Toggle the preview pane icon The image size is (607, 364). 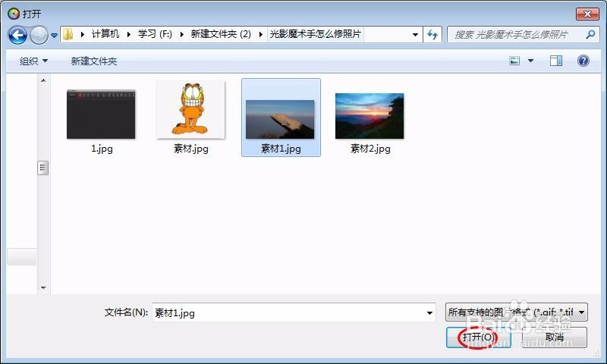556,61
